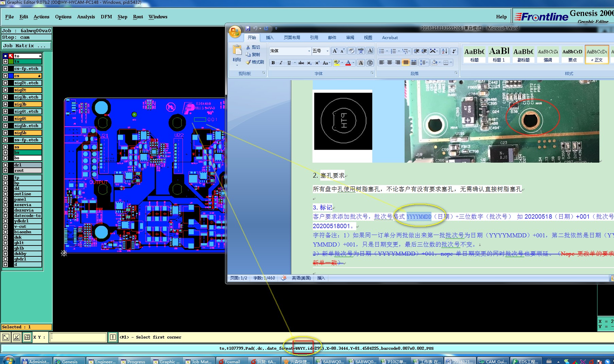This screenshot has width=614, height=364.
Task: Switch to the 页面布局 ribbon tab
Action: point(292,38)
